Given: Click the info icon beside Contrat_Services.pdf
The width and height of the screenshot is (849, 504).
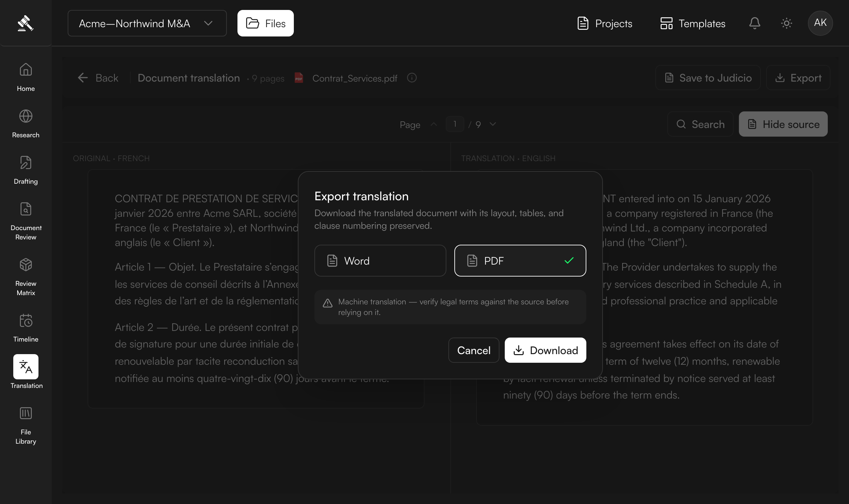Looking at the screenshot, I should point(412,78).
